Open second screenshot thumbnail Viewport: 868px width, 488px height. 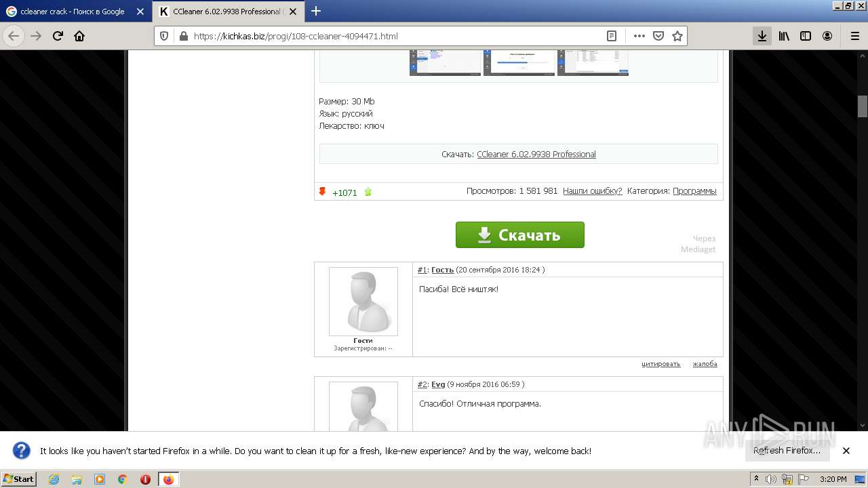(519, 62)
